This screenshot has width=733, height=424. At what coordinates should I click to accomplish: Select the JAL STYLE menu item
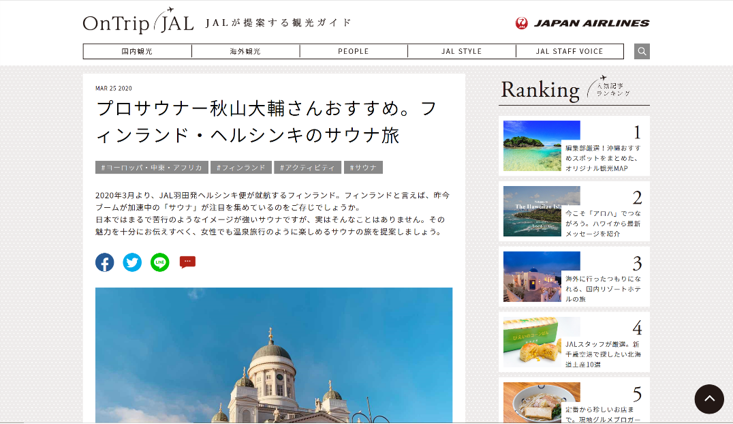[x=461, y=51]
